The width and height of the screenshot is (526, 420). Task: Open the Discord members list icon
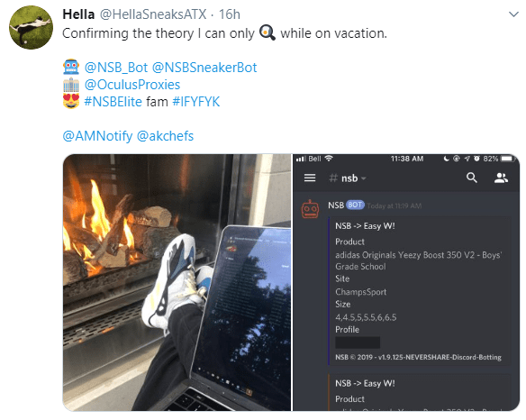(501, 178)
